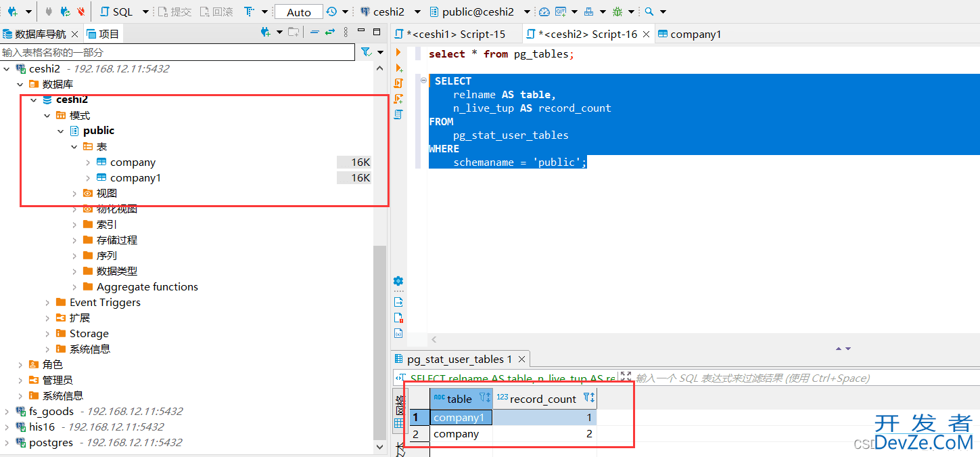Collapse the SELECT statement fold marker
The width and height of the screenshot is (980, 457).
(423, 81)
